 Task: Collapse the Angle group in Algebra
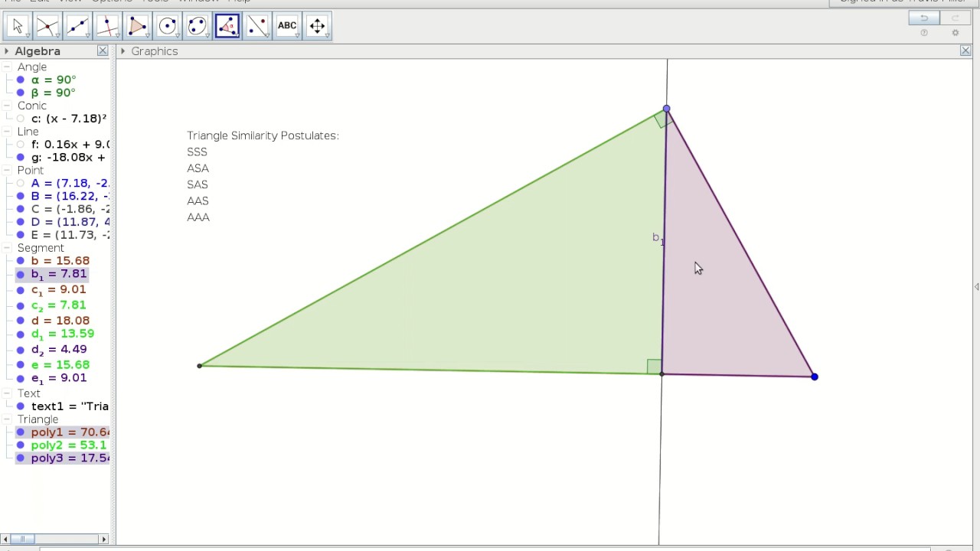[x=6, y=67]
